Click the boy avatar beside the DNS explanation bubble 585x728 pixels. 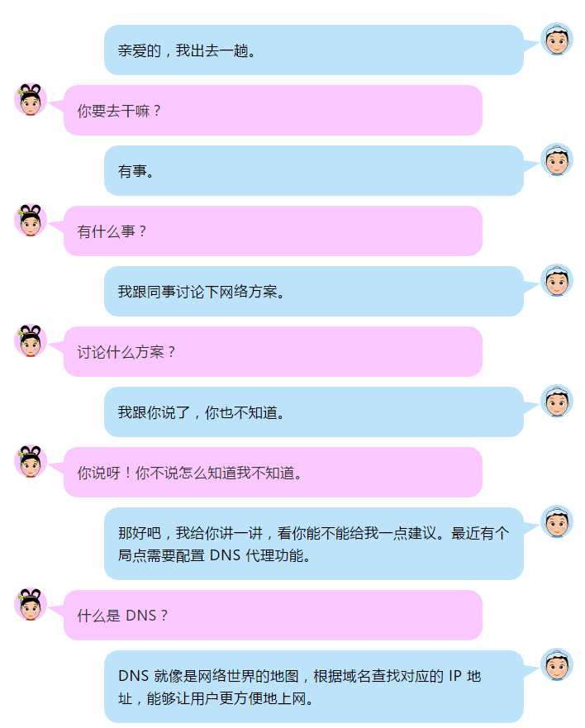(557, 665)
